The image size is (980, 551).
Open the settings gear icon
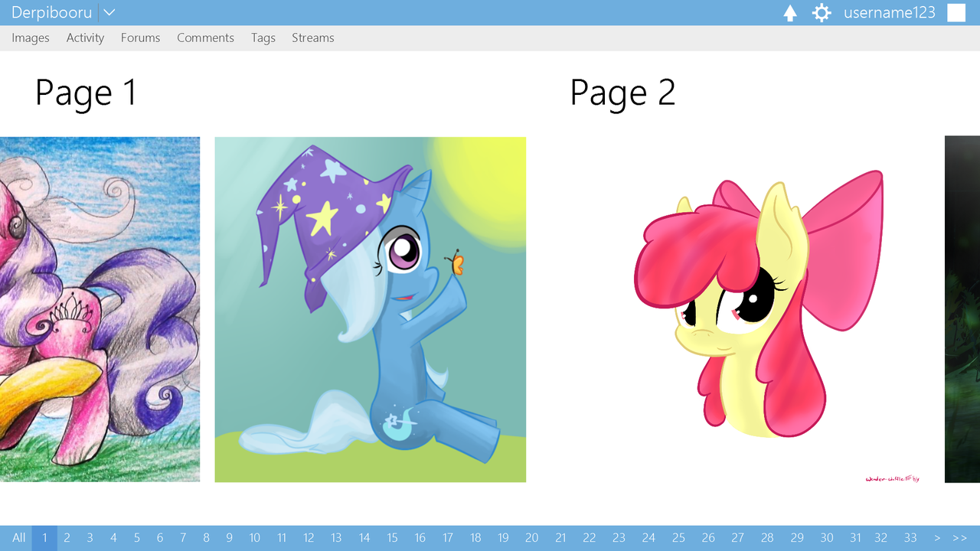click(x=821, y=12)
